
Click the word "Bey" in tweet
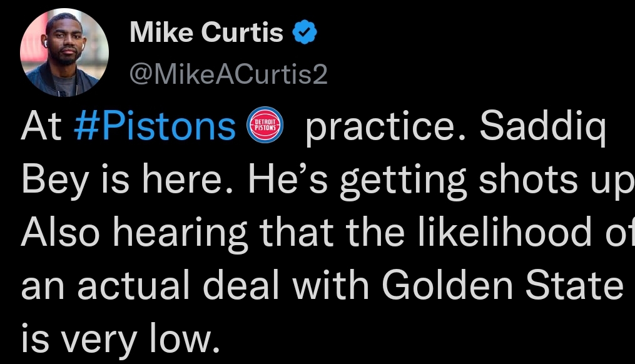point(54,181)
